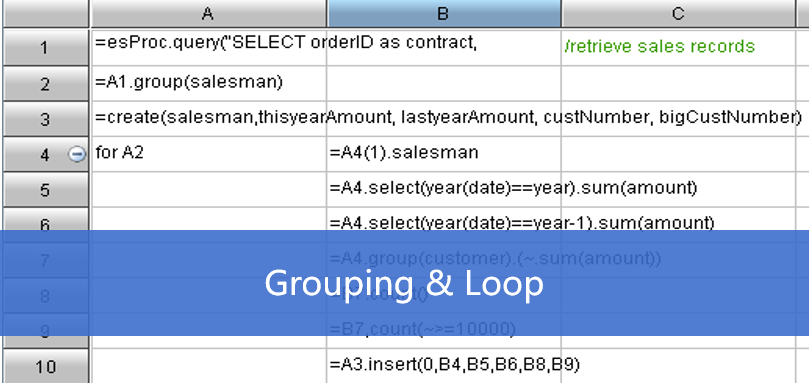Click the Grouping & Loop banner
The width and height of the screenshot is (809, 383).
click(x=404, y=283)
